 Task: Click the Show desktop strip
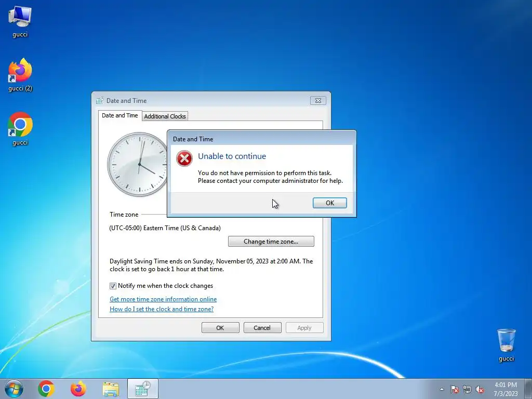[x=528, y=389]
